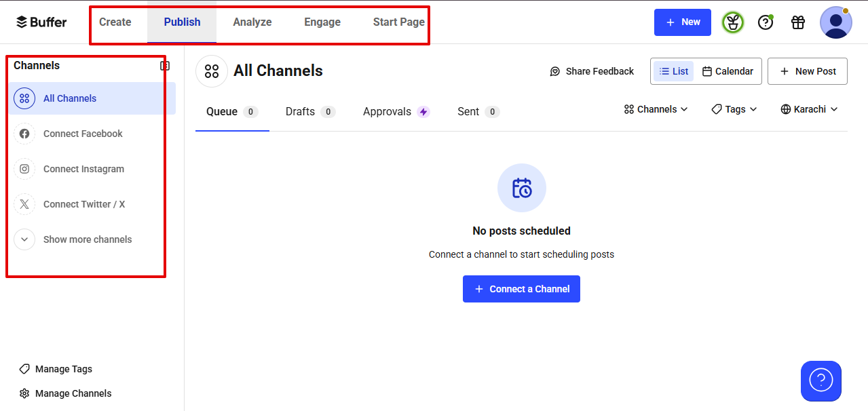Open your profile avatar
Viewport: 868px width, 411px height.
pyautogui.click(x=835, y=22)
